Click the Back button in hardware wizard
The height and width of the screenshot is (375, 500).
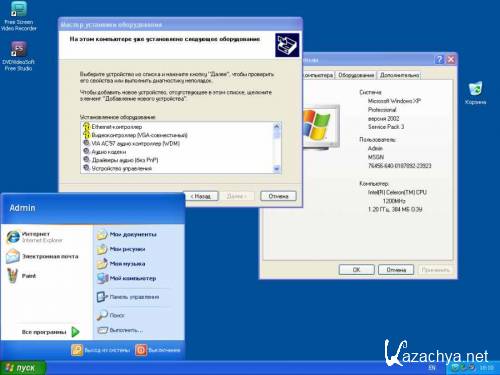pyautogui.click(x=200, y=196)
